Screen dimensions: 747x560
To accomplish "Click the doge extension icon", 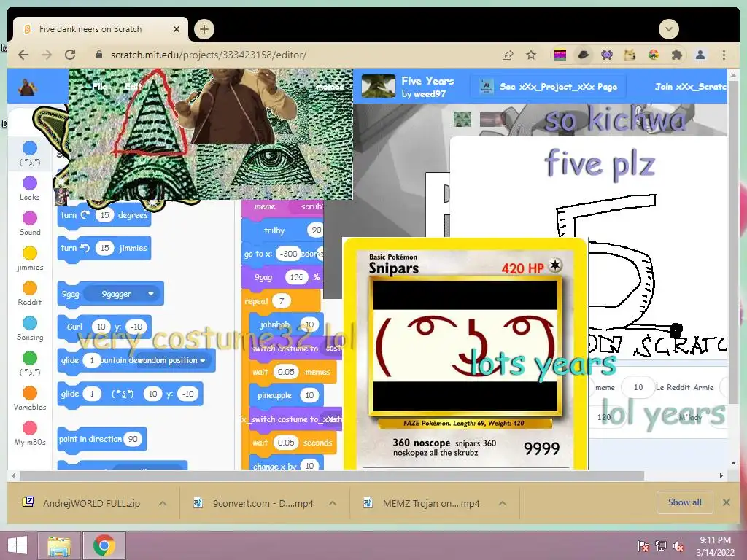I will [x=630, y=55].
